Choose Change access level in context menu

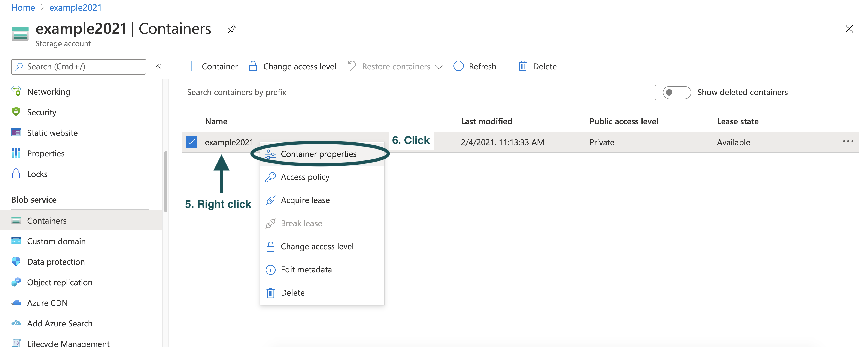[322, 247]
